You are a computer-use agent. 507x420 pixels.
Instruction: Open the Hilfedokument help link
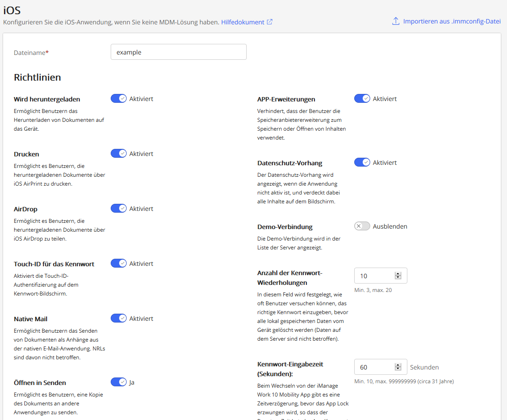coord(243,22)
